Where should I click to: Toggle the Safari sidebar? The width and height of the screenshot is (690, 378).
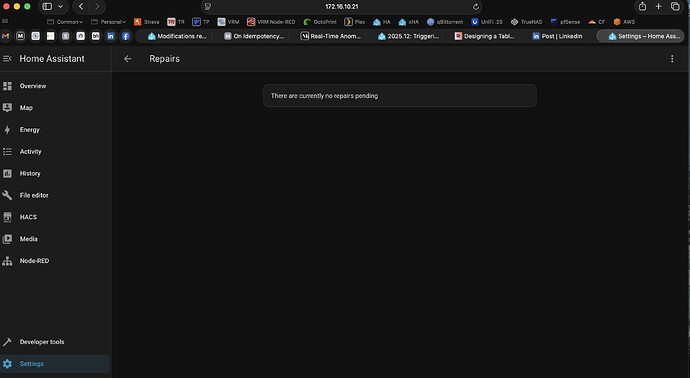pos(47,6)
